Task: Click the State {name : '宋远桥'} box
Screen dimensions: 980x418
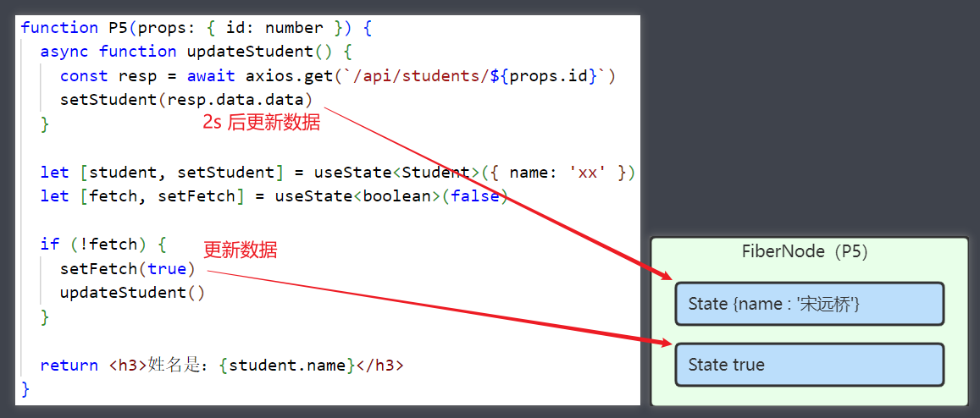Action: click(809, 304)
